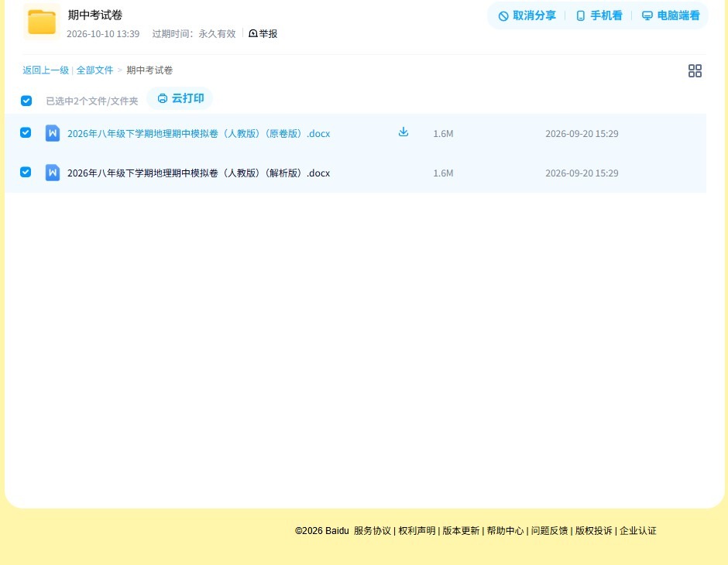Open the 期中考试卷 yellow folder icon
Screen dimensions: 728x565
[x=42, y=22]
